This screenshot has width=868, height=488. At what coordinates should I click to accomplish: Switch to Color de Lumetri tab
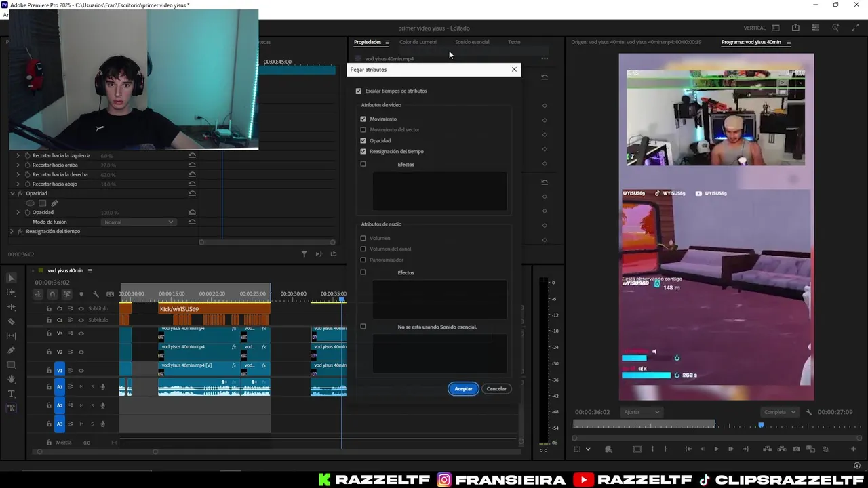tap(418, 42)
